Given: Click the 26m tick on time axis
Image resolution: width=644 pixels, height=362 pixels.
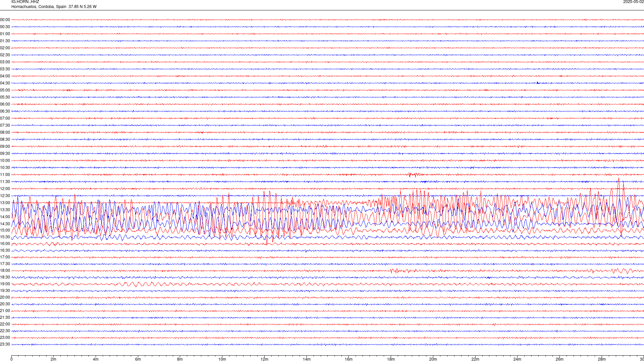Looking at the screenshot, I should [559, 359].
